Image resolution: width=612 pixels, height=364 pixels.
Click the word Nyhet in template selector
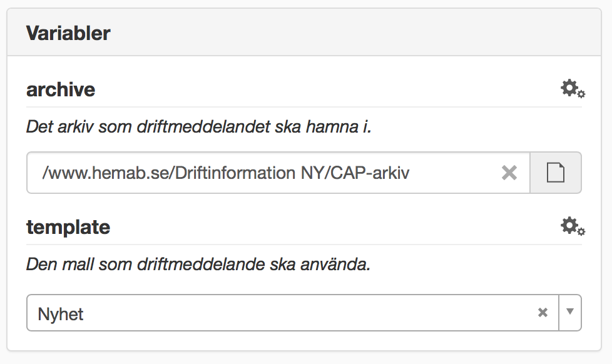point(61,313)
